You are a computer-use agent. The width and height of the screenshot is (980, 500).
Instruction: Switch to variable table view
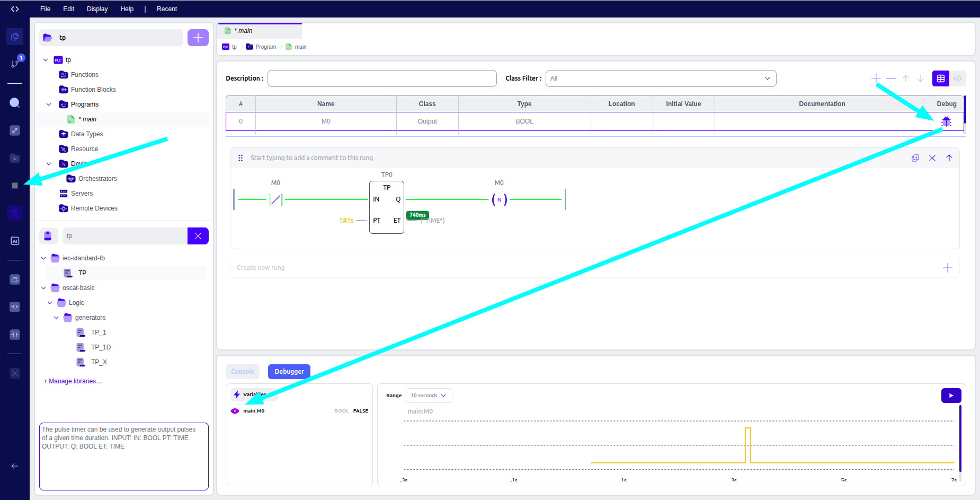941,78
